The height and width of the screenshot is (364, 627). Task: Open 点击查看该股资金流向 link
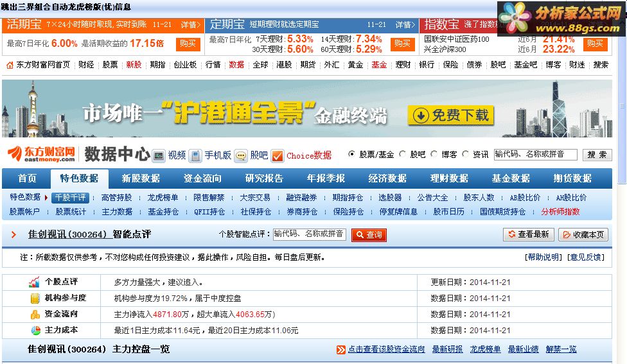386,350
